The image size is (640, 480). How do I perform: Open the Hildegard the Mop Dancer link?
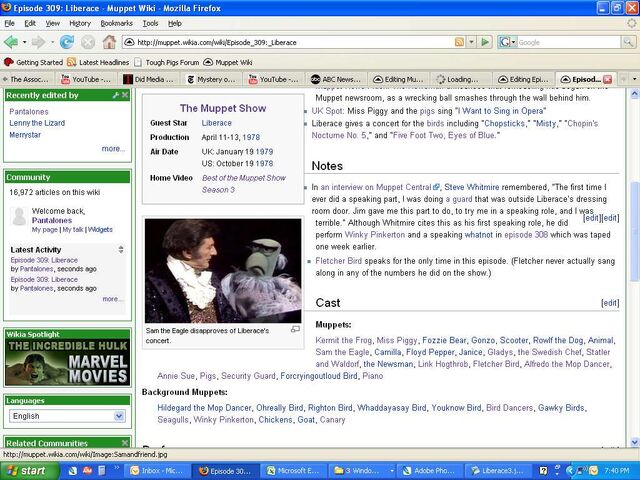tap(204, 408)
